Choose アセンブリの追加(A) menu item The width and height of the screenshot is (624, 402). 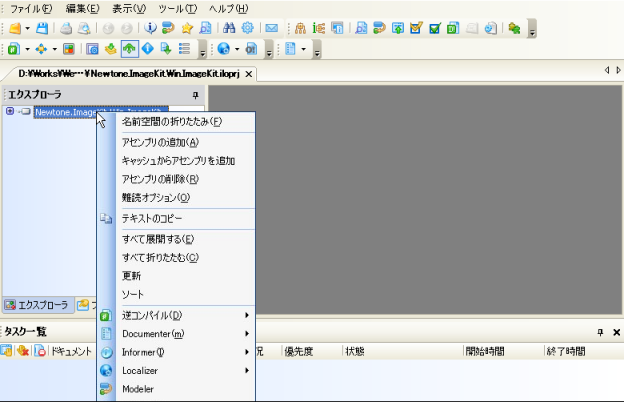(176, 142)
